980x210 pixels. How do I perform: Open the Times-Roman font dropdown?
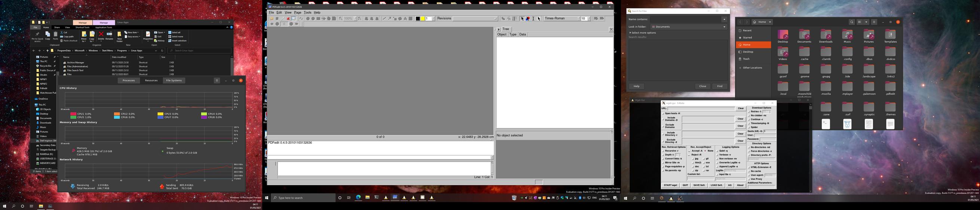562,19
